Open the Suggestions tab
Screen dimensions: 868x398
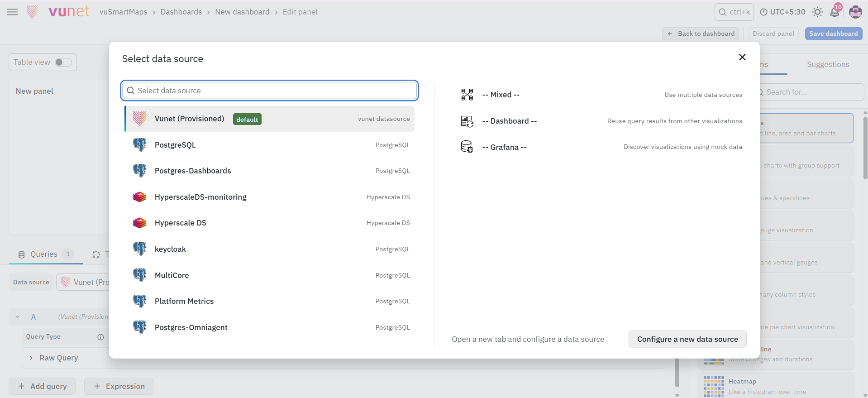[x=828, y=64]
